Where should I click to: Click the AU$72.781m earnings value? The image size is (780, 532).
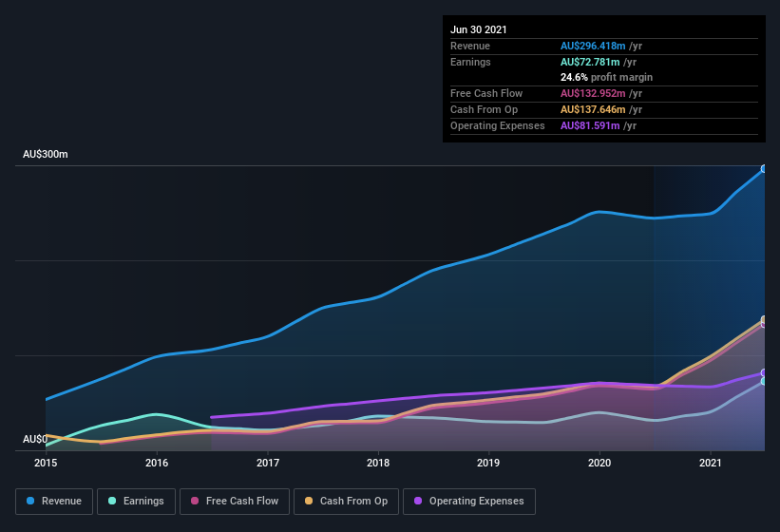590,62
